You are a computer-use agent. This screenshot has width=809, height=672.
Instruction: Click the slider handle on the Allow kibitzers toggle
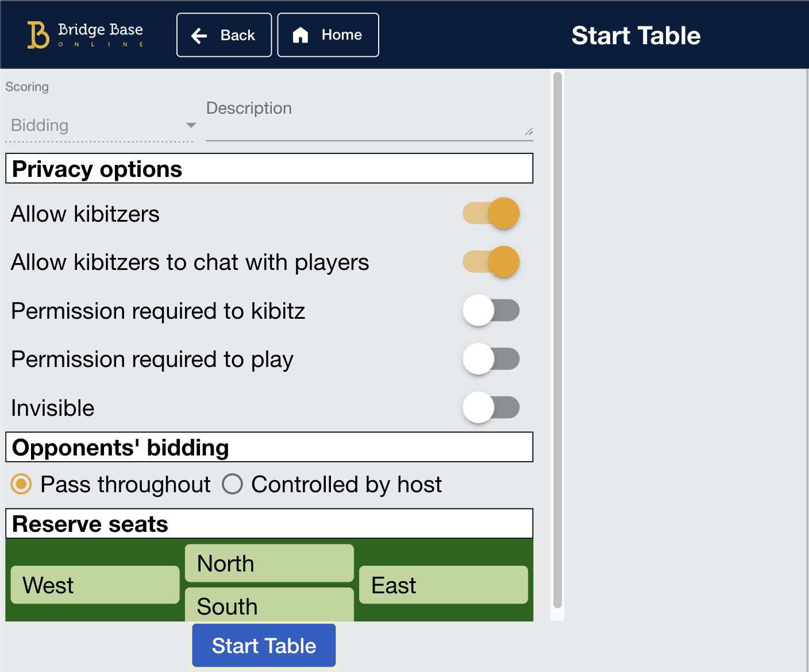point(504,213)
